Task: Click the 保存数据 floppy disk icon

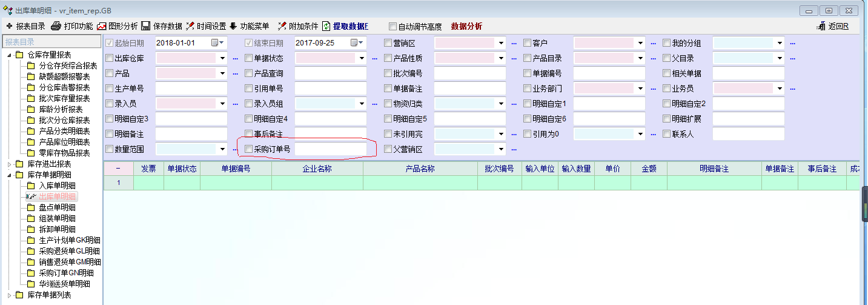Action: pyautogui.click(x=146, y=26)
